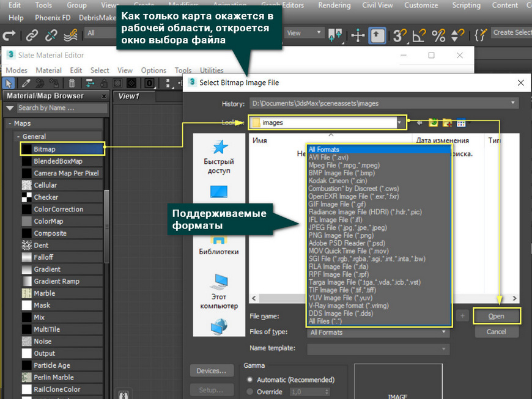Screen dimensions: 532x399
Task: Open the View reference coordinate dropdown
Action: point(305,33)
